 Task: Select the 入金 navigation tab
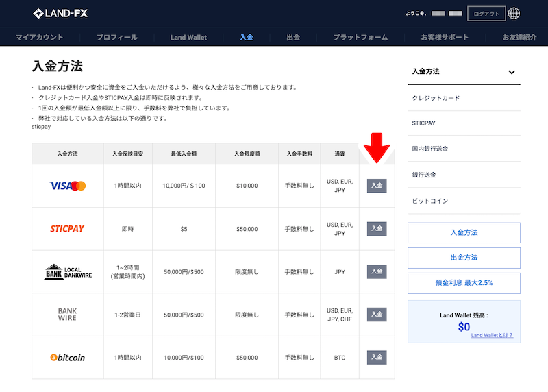[x=247, y=37]
